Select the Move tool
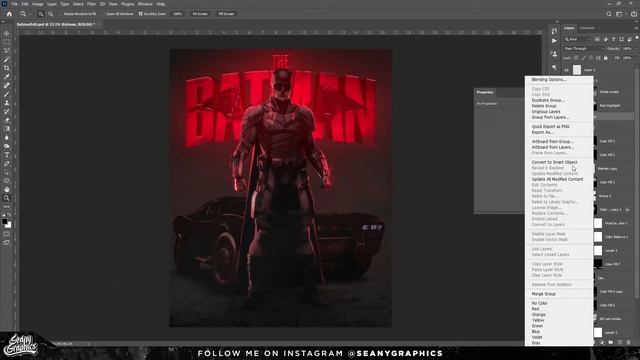This screenshot has height=360, width=640. click(x=7, y=33)
